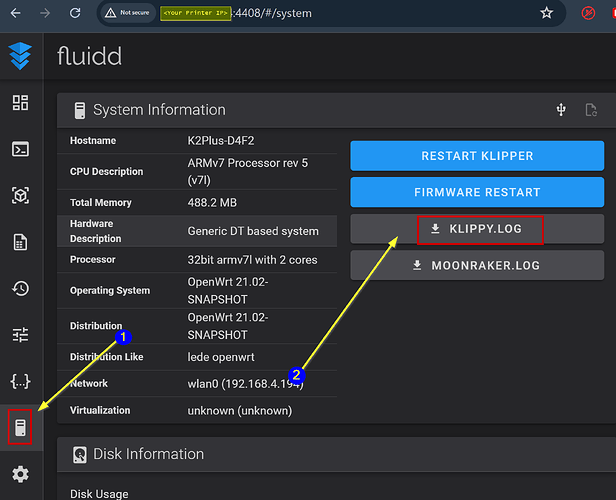Screen dimensions: 616x500
Task: Click the fluidd logo icon
Action: [x=21, y=56]
